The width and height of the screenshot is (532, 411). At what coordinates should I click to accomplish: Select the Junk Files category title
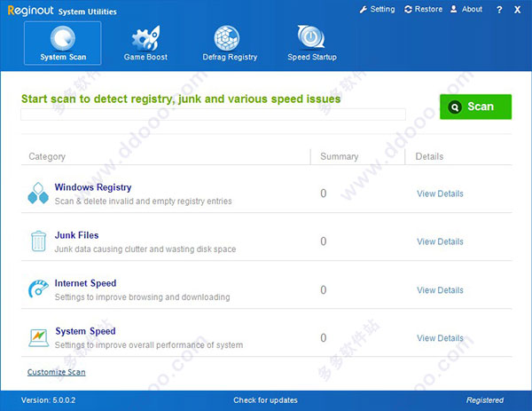coord(76,235)
